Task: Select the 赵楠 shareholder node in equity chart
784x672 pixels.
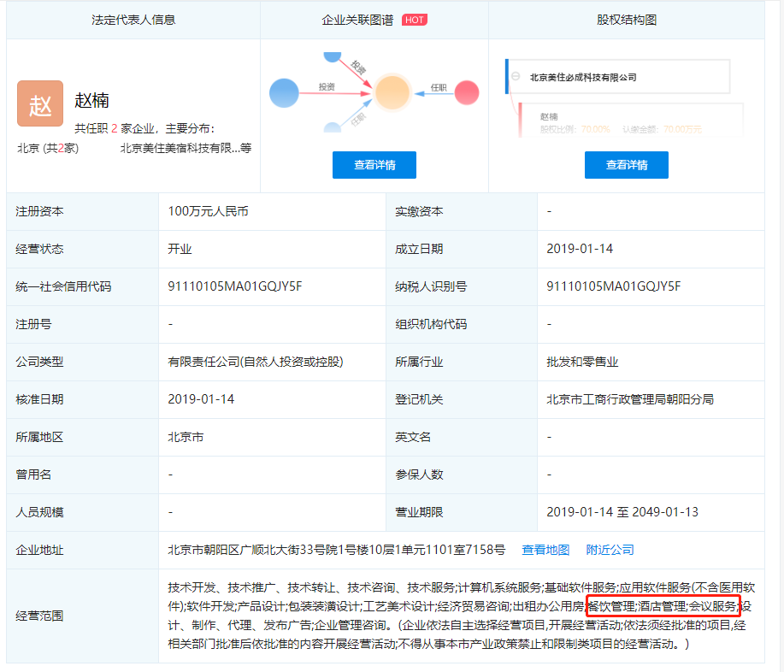Action: tap(549, 116)
